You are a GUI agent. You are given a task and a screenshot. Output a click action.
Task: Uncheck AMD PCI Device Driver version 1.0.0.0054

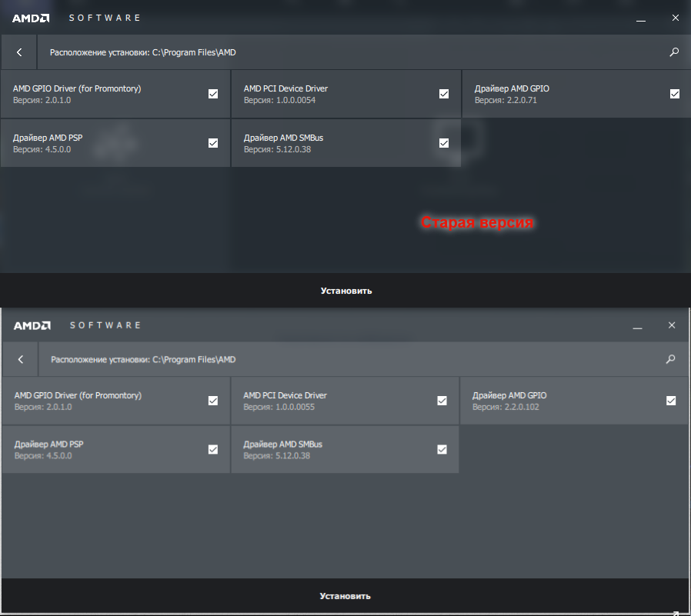444,94
